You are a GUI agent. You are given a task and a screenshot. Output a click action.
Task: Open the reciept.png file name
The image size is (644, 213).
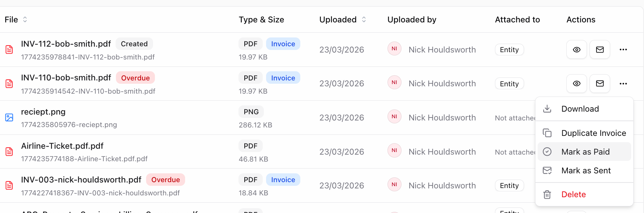[x=43, y=112]
